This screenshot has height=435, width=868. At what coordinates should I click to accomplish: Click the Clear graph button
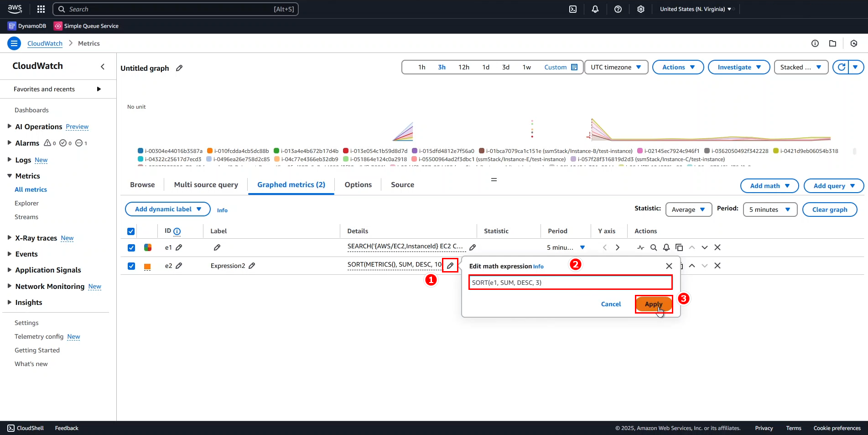[x=830, y=210]
